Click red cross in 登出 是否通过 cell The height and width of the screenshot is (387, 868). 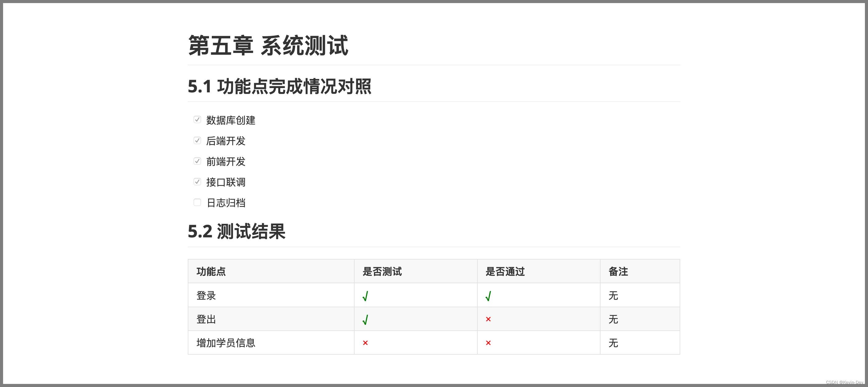488,319
